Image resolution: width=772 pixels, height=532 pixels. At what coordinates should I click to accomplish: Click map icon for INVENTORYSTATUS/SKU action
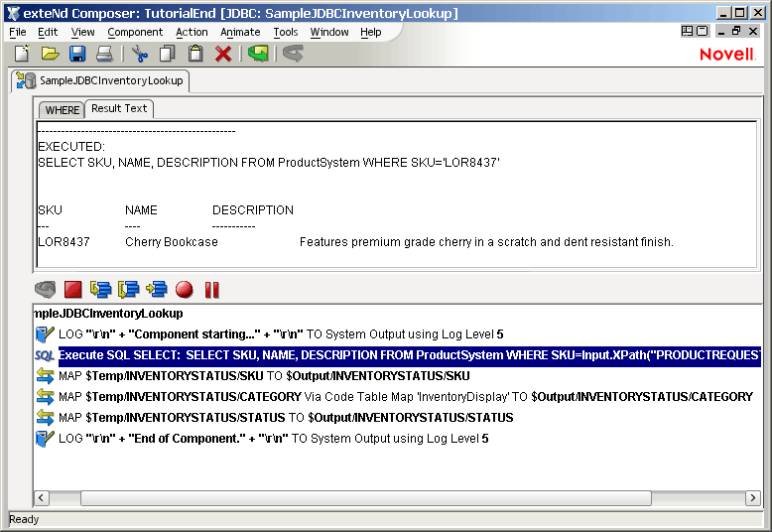point(45,376)
